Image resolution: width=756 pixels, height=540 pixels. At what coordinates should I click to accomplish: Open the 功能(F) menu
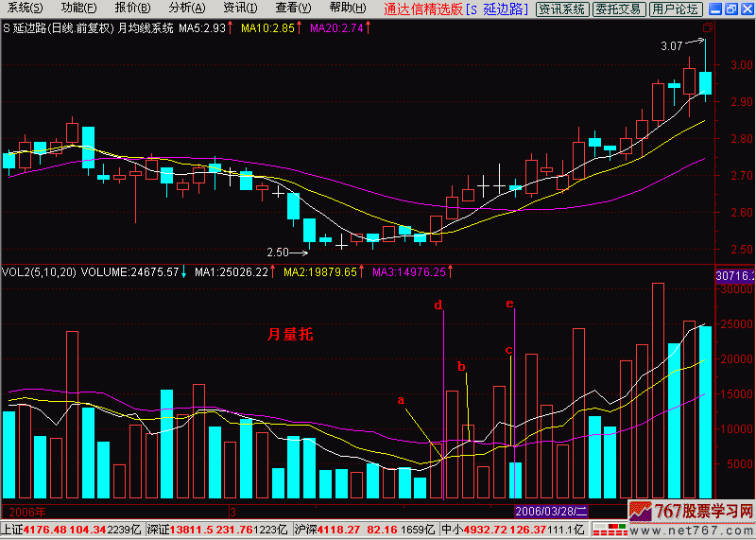(79, 9)
